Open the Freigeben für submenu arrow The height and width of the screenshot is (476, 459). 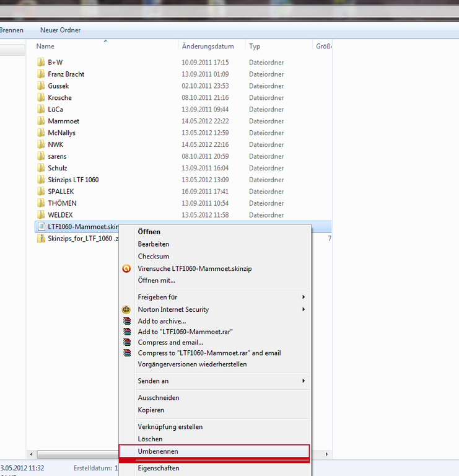[x=304, y=297]
